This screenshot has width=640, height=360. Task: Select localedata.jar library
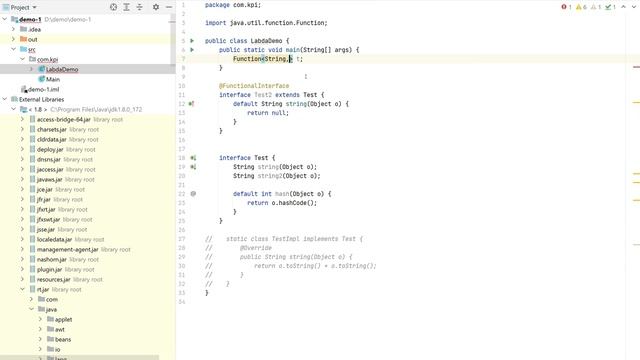54,239
